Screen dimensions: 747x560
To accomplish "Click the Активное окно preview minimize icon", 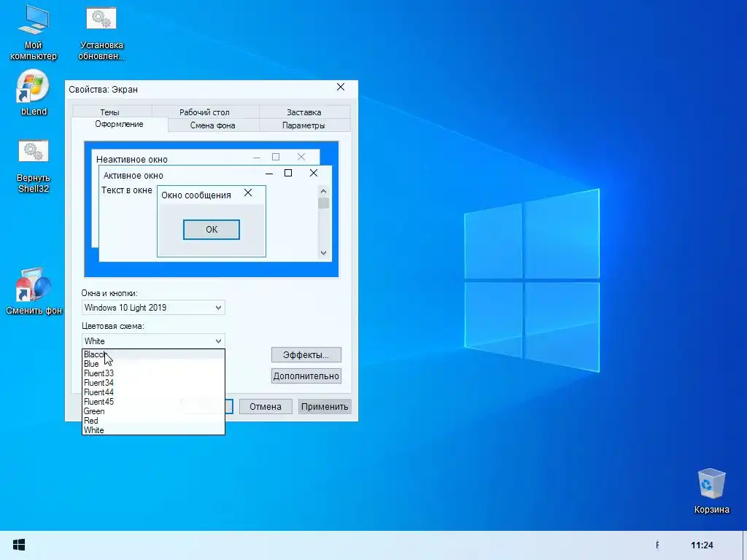I will 269,174.
